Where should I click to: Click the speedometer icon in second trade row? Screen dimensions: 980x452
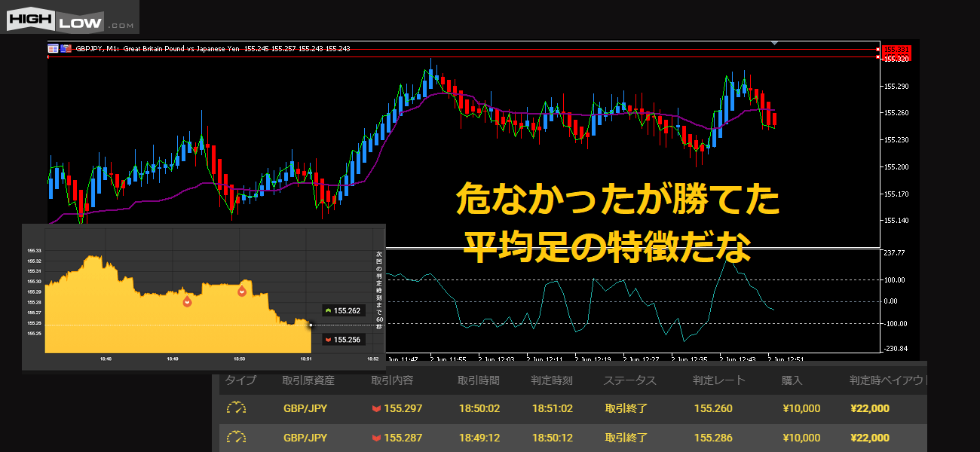(237, 437)
